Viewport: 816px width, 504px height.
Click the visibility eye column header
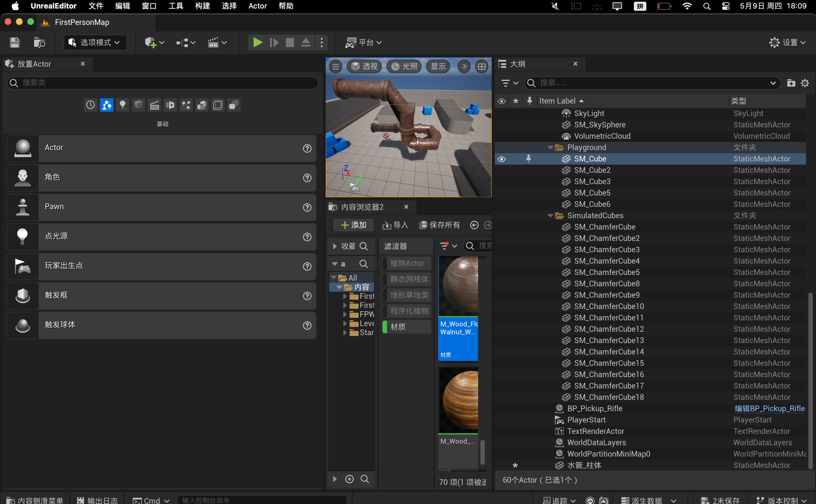click(501, 101)
